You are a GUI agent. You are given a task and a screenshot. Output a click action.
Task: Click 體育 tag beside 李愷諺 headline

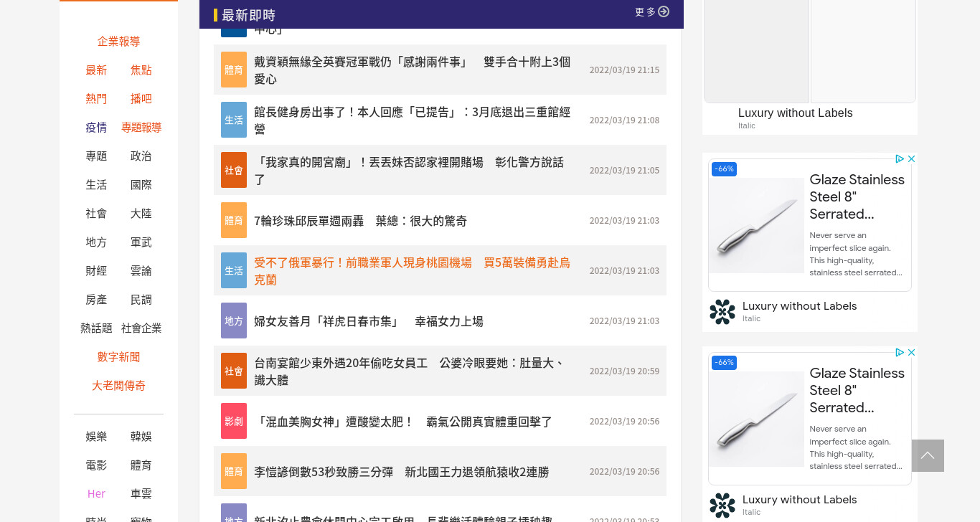click(234, 471)
